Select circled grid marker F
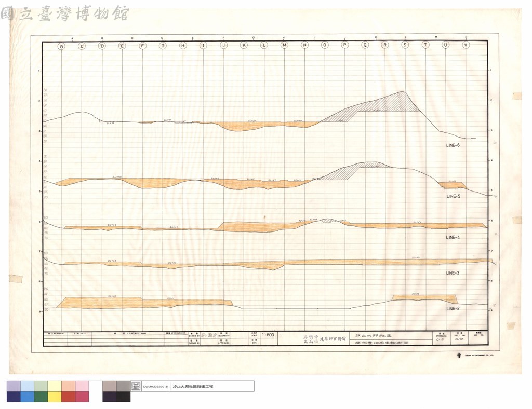 click(x=142, y=46)
